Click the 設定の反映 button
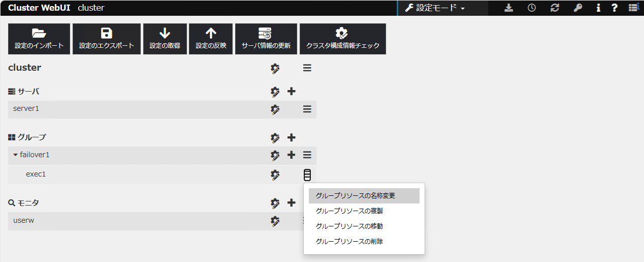644x262 pixels. point(211,39)
